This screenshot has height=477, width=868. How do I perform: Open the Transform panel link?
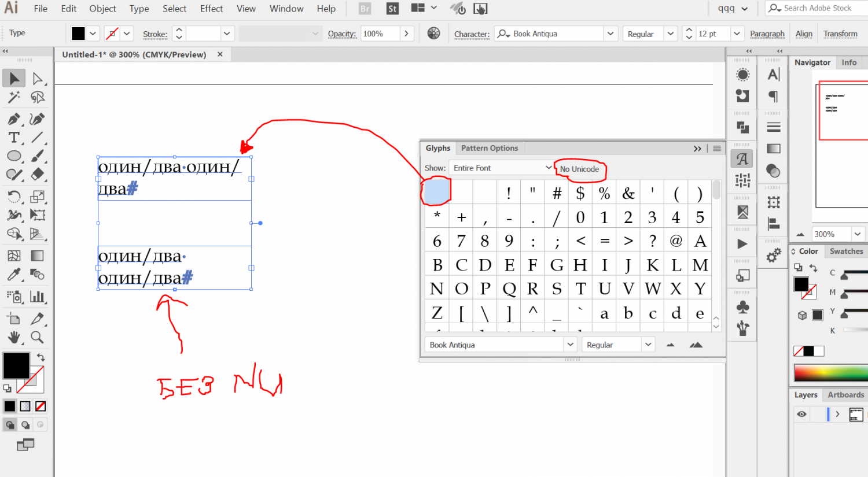840,34
